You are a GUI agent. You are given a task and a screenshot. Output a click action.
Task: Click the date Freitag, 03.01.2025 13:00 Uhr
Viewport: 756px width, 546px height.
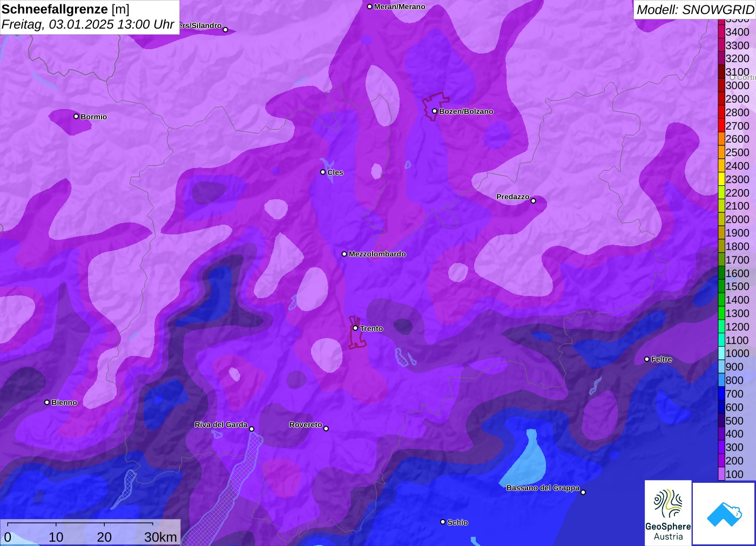coord(88,24)
